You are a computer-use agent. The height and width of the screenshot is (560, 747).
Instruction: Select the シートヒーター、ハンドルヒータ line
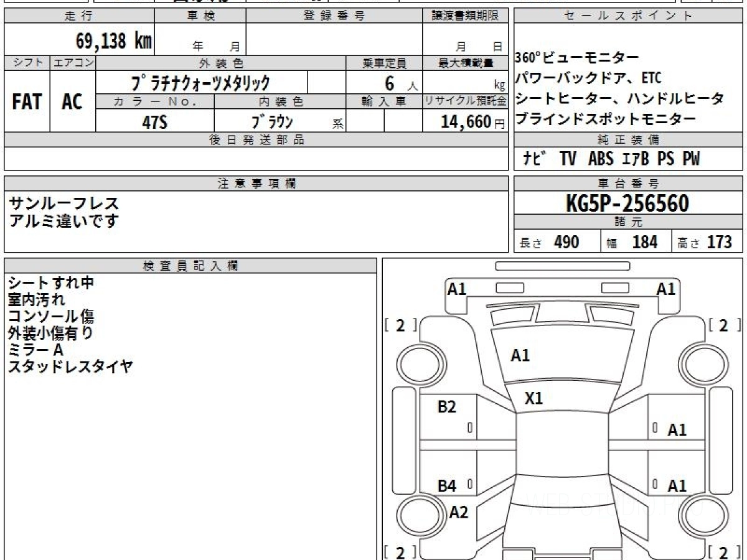click(620, 98)
